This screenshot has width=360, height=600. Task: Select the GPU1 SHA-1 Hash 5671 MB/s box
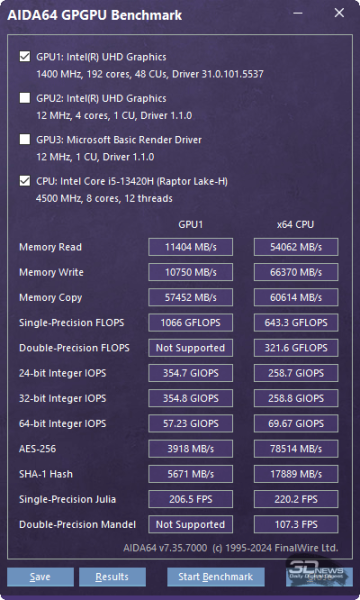pos(191,474)
